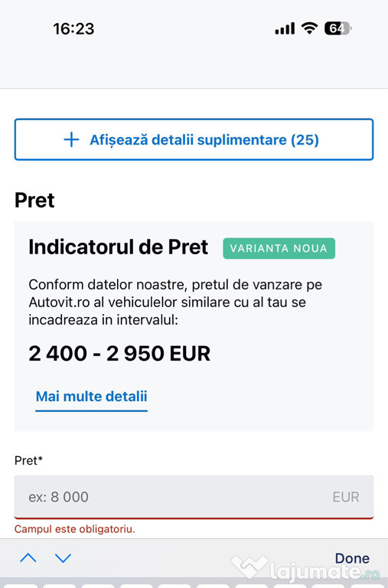388x588 pixels.
Task: Tap the Pret section heading
Action: (x=34, y=201)
